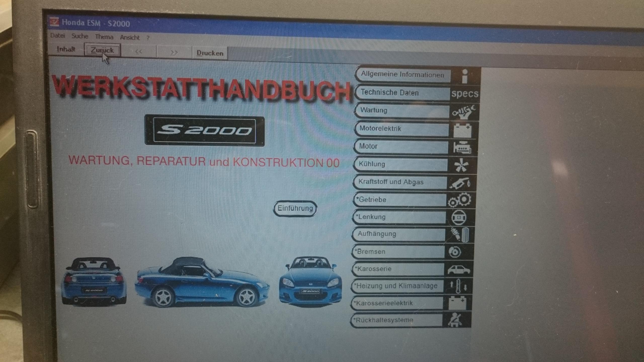
Task: Select the *Karosserieelektrik chapter button
Action: point(397,303)
